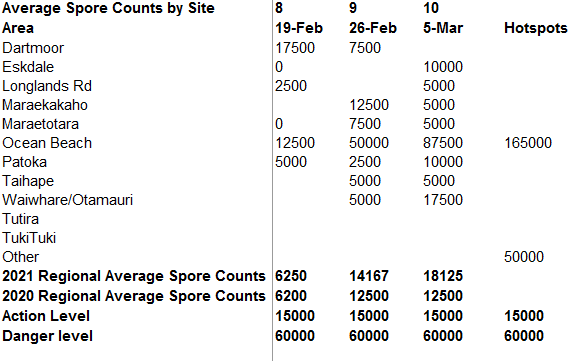Click 2020 Regional Average Spore Counts label
Screen dimensions: 585x361
pos(134,296)
